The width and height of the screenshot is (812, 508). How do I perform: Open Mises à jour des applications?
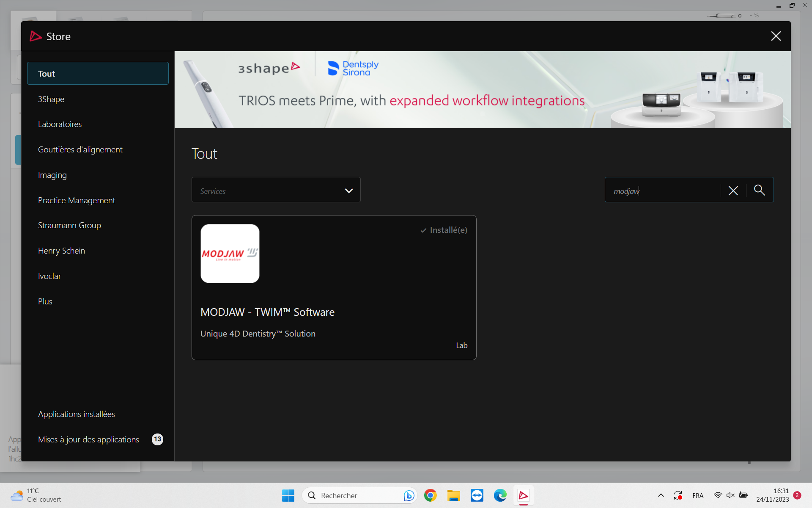click(88, 439)
